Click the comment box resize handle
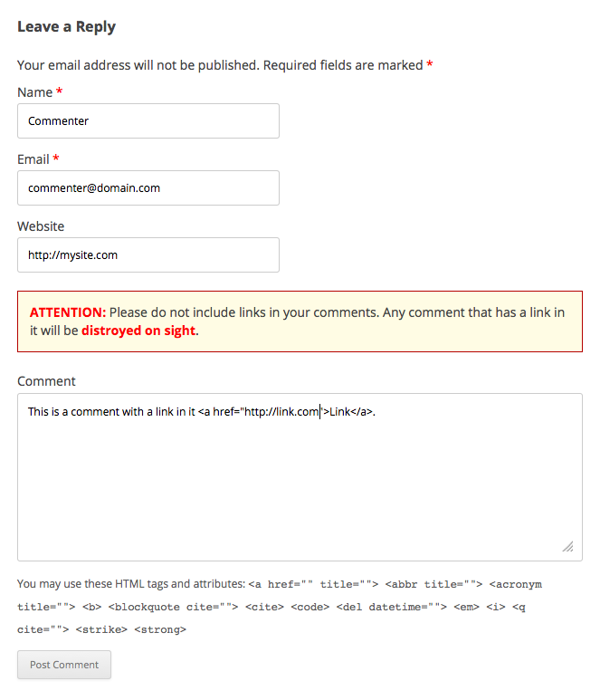Image resolution: width=600 pixels, height=700 pixels. [567, 546]
